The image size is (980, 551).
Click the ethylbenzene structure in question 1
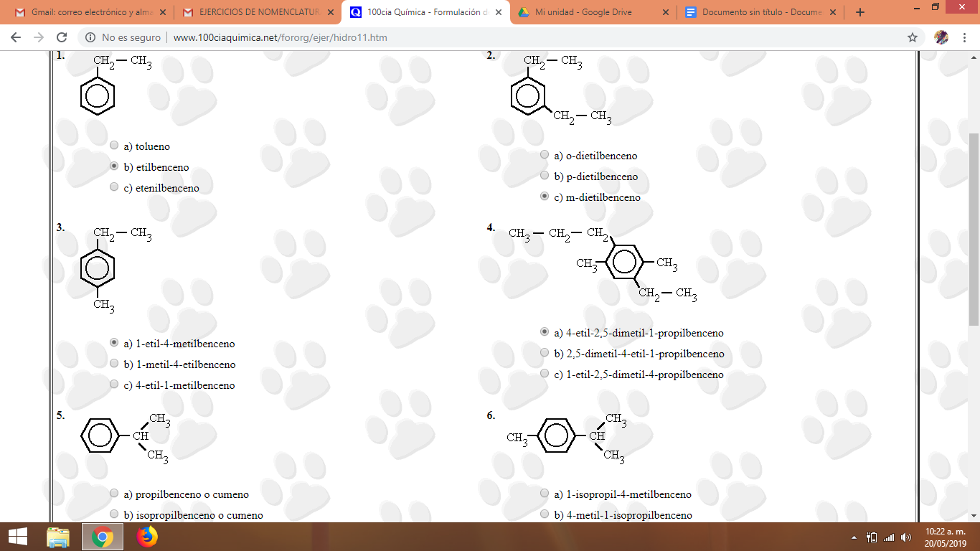pyautogui.click(x=116, y=84)
